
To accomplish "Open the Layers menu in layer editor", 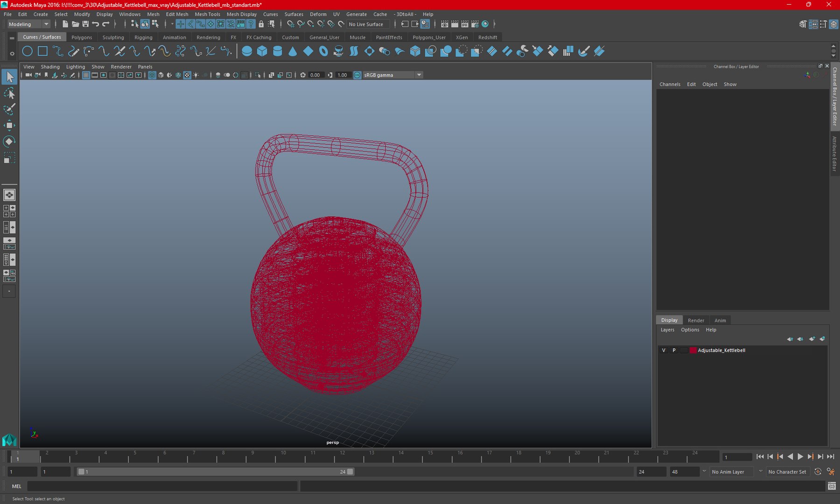I will point(667,330).
